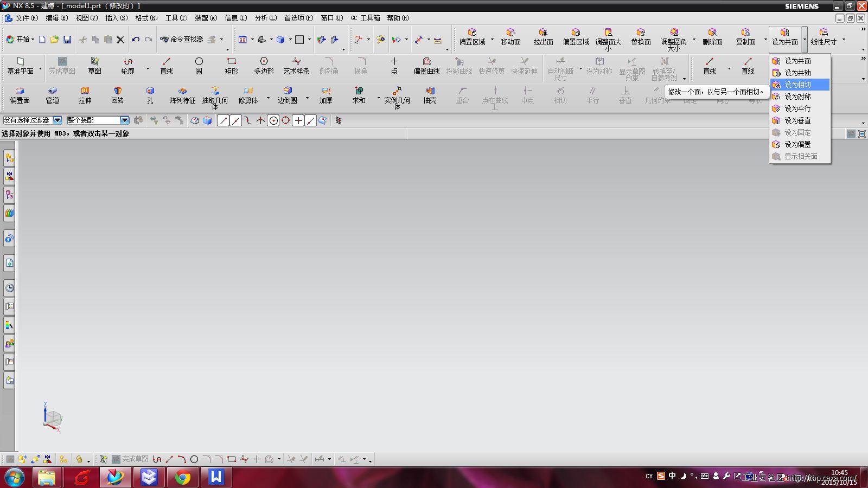868x488 pixels.
Task: Open the 草图 sketch tool
Action: [x=94, y=66]
